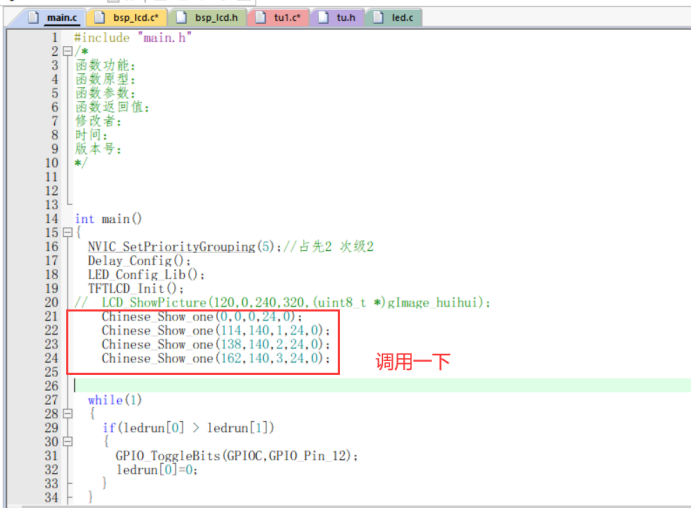The width and height of the screenshot is (692, 509).
Task: Click the LED_Config_Lib() line
Action: coord(146,275)
